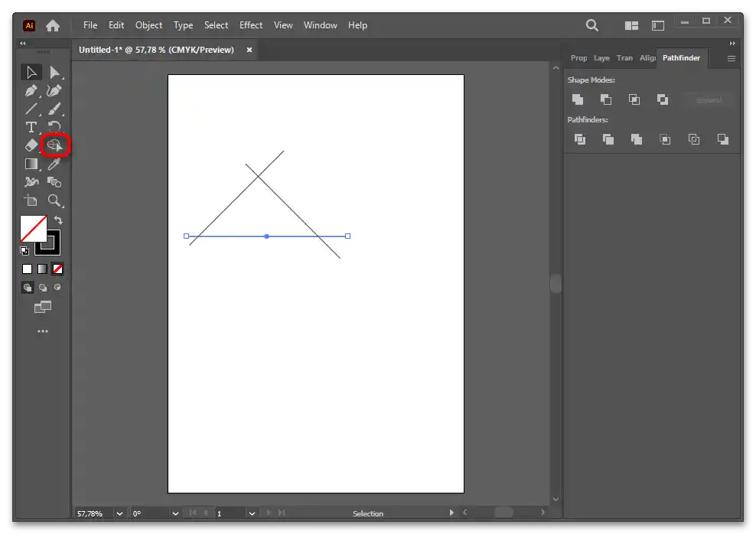Activate the Zoom tool

(x=54, y=200)
